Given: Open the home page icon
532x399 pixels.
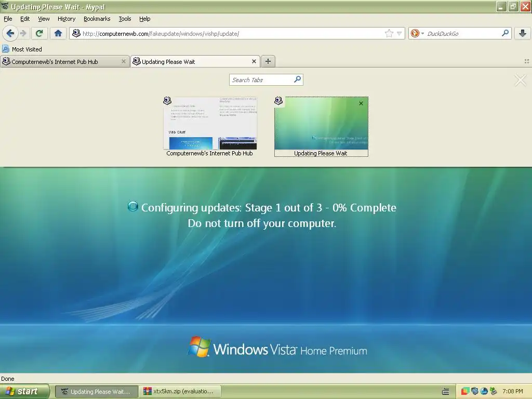Looking at the screenshot, I should pos(58,33).
